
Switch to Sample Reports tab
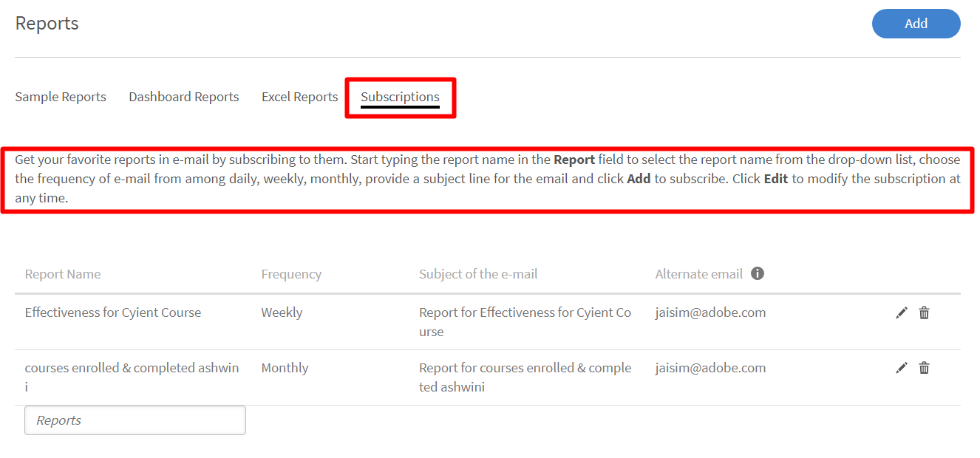click(61, 97)
